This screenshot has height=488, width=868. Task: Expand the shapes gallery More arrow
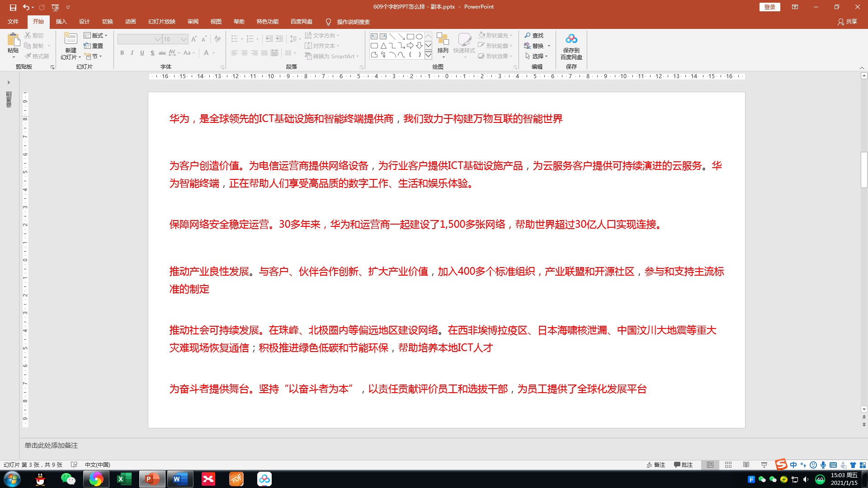pos(428,55)
